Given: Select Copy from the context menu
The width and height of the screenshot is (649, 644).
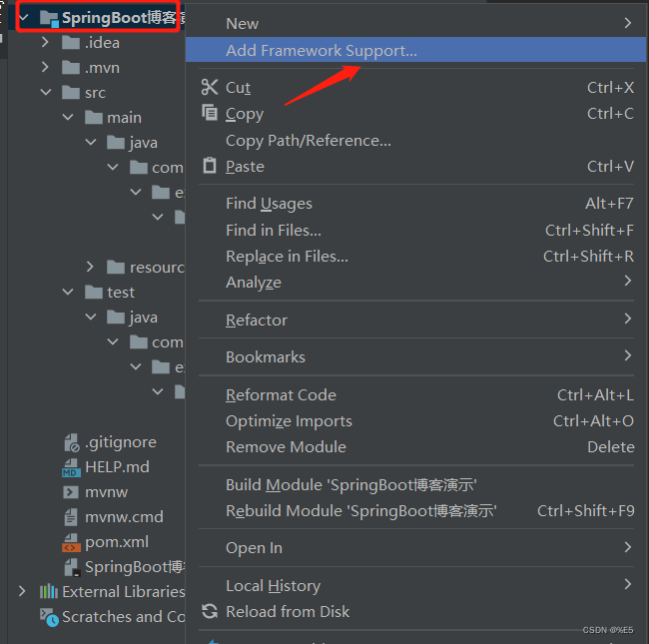Looking at the screenshot, I should [415, 114].
